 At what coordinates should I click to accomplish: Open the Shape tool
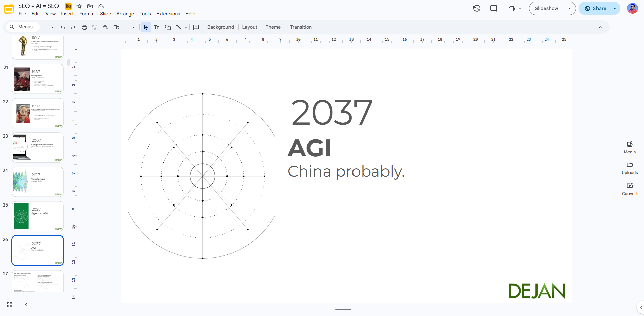(168, 27)
